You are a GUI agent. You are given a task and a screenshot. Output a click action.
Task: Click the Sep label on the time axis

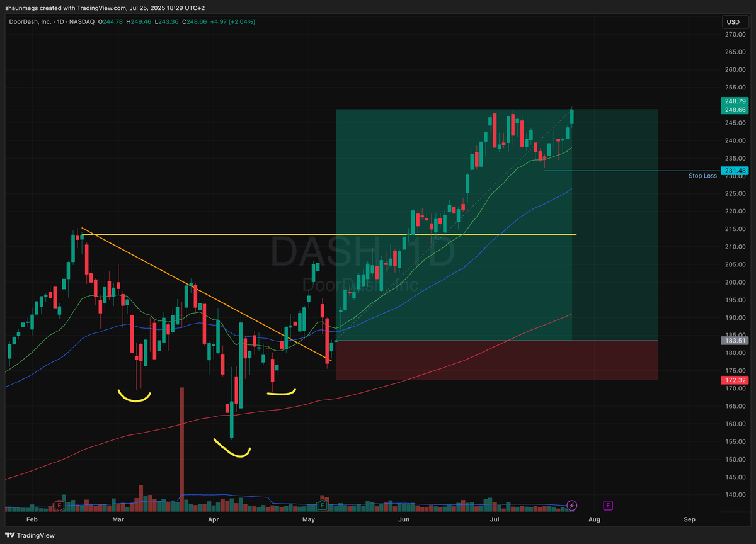(x=689, y=519)
